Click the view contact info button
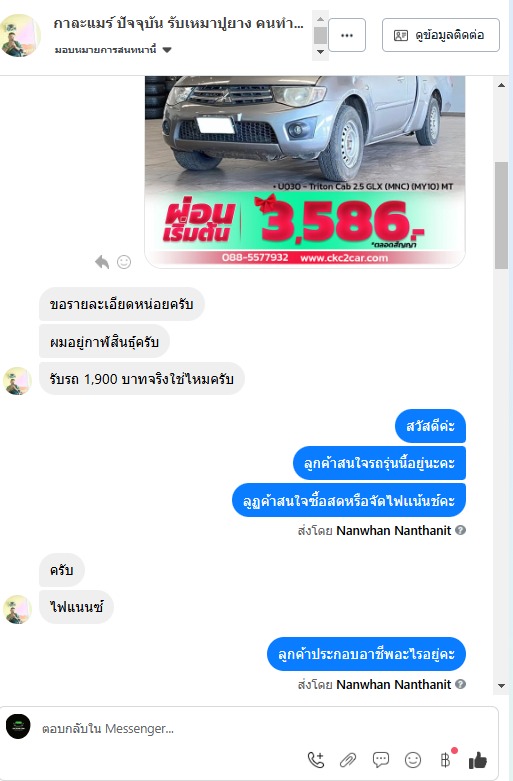513x781 pixels. [x=441, y=35]
